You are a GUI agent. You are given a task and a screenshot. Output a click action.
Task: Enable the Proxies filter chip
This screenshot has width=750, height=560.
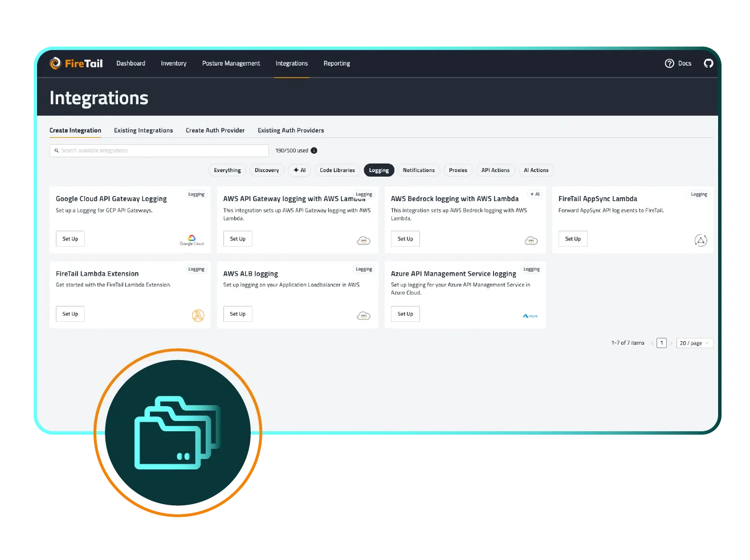pos(458,170)
